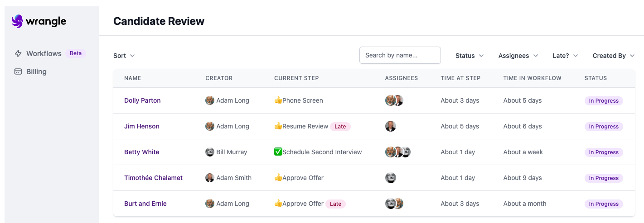Click the assignee avatar in Timothée Chalamet row
The width and height of the screenshot is (644, 223).
390,178
